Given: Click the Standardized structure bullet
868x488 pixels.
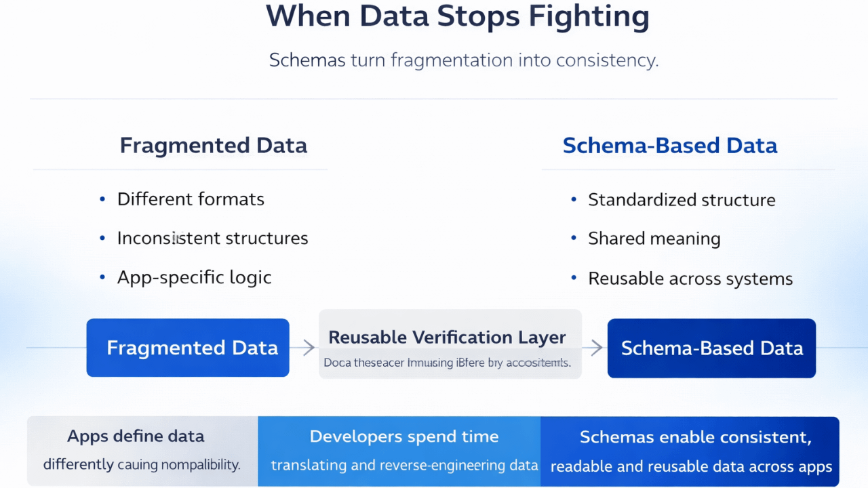Looking at the screenshot, I should [x=682, y=200].
